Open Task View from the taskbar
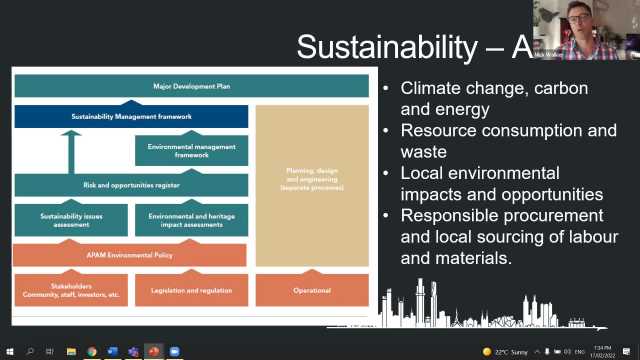 pyautogui.click(x=50, y=351)
